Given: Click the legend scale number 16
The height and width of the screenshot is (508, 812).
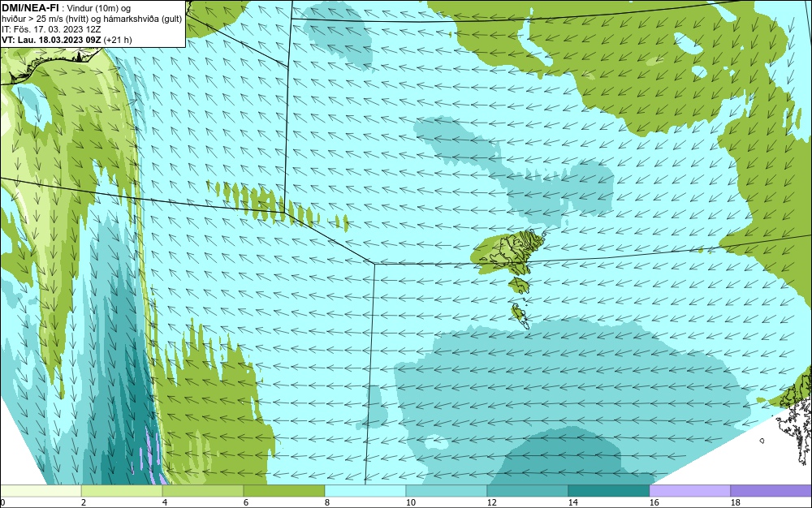Looking at the screenshot, I should (654, 502).
